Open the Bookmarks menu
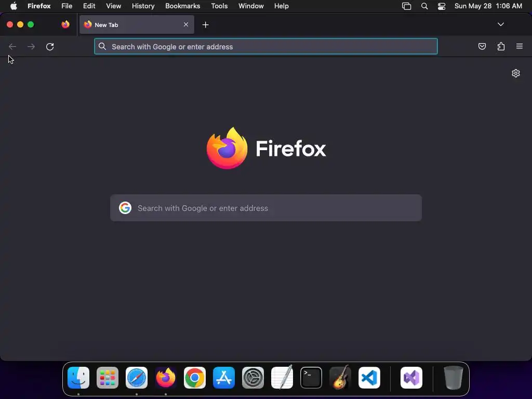 pos(182,6)
